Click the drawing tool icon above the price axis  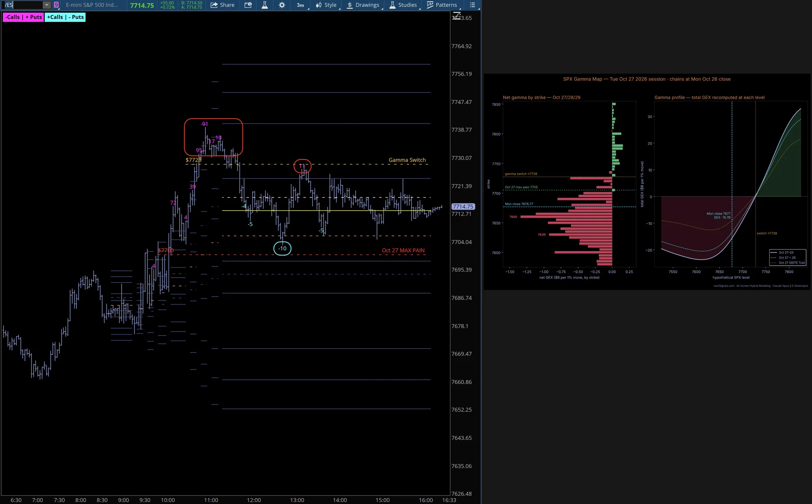click(457, 16)
